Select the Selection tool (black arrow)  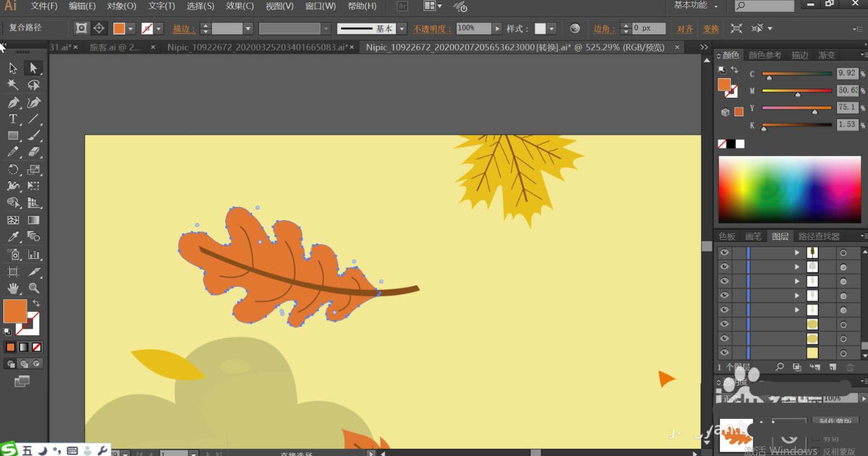point(13,68)
